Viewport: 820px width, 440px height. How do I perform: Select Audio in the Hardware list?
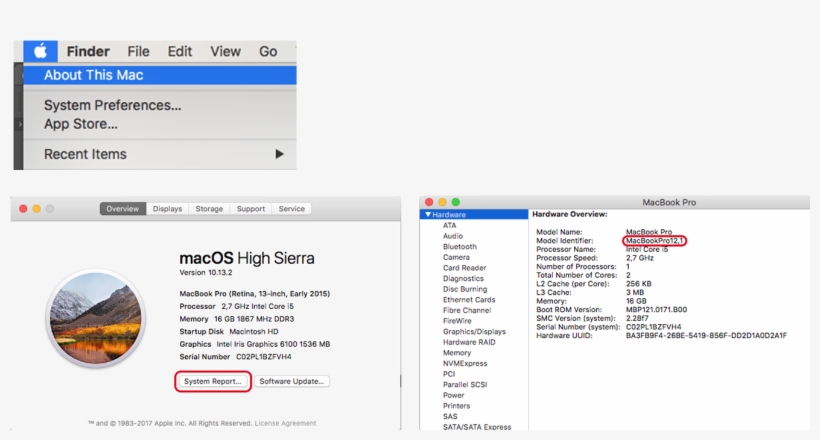(x=453, y=236)
